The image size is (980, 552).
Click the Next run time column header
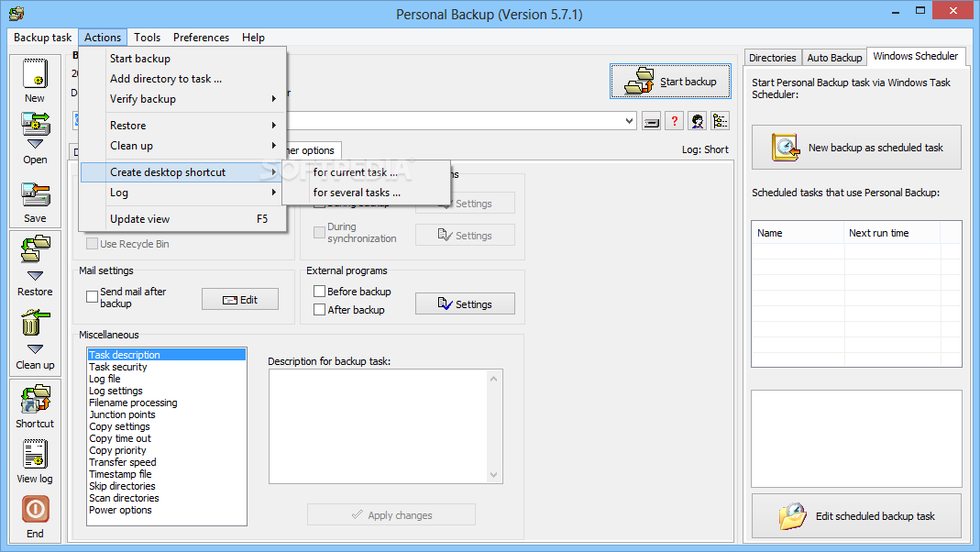tap(892, 233)
